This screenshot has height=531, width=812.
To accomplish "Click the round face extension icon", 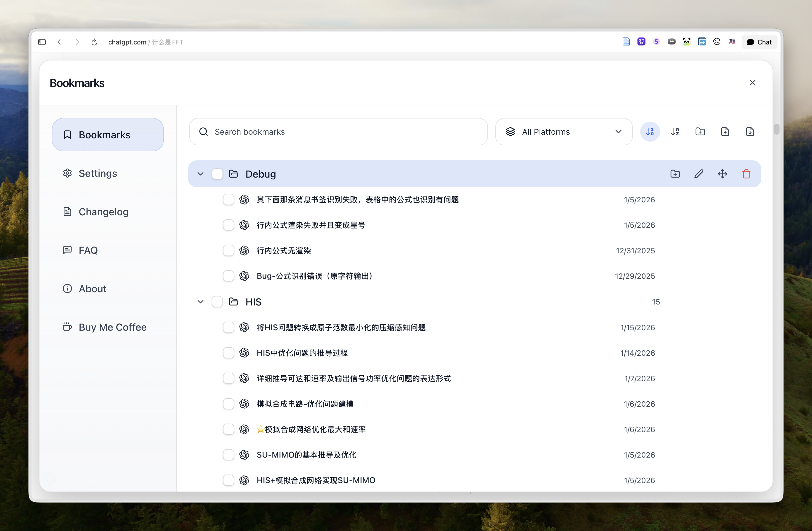I will (x=717, y=42).
